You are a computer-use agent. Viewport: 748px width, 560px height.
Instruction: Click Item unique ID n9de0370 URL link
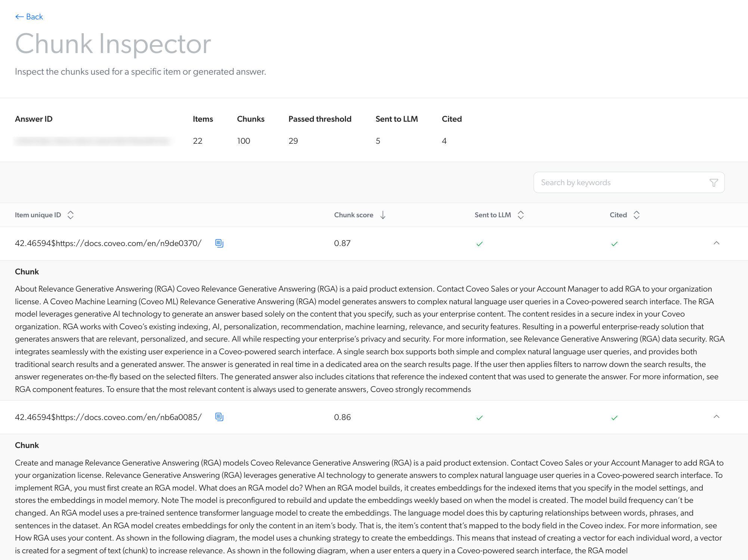(x=108, y=243)
